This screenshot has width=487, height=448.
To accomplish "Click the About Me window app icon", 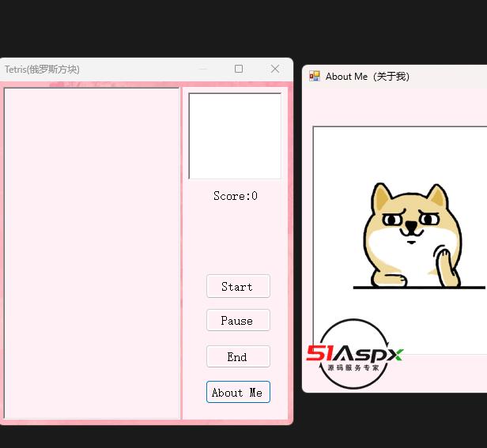I will coord(315,76).
